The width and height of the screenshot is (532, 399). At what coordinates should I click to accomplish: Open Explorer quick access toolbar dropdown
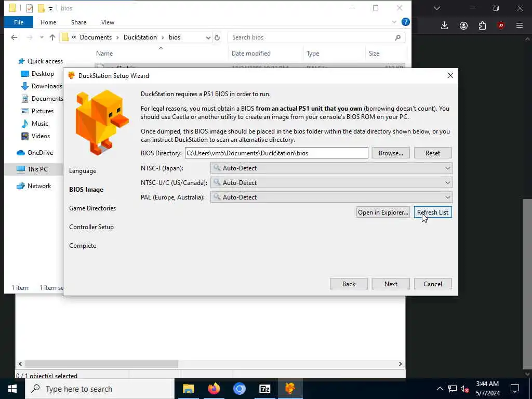[x=50, y=8]
